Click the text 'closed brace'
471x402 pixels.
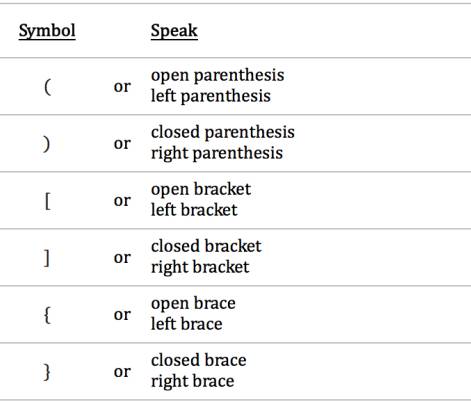199,361
